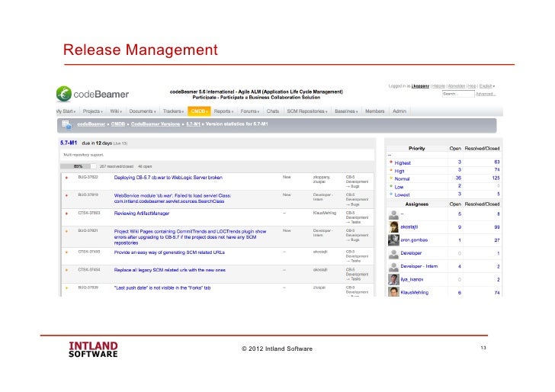Open the Projects dropdown menu

coord(93,111)
